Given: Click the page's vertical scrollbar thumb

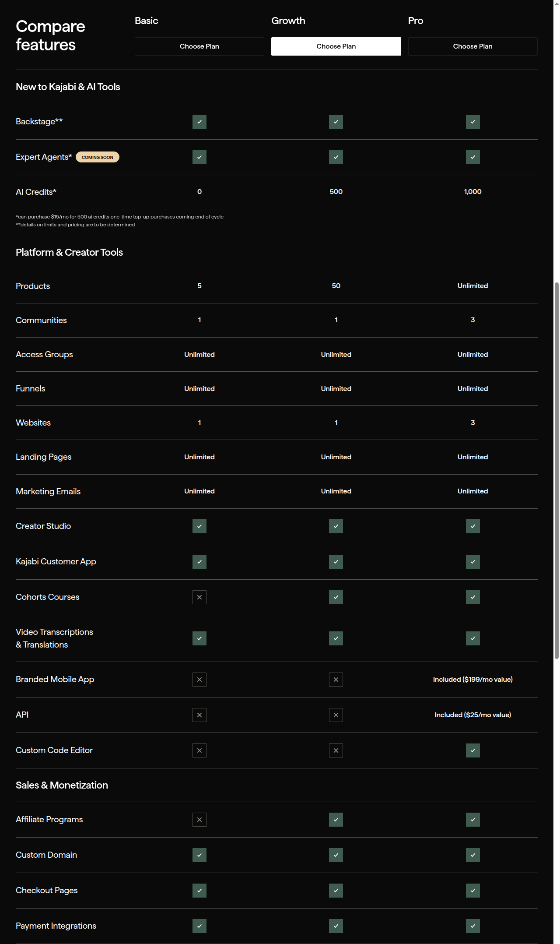Looking at the screenshot, I should pyautogui.click(x=556, y=470).
